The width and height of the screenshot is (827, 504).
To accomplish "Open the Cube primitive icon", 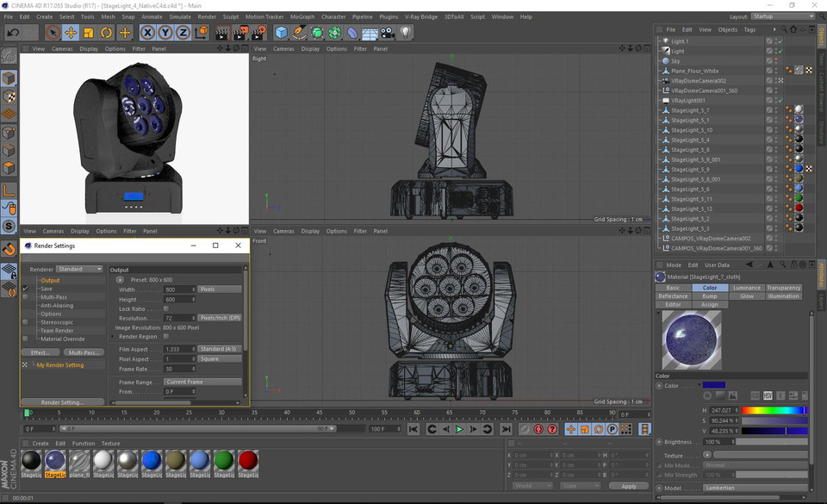I will coord(280,33).
